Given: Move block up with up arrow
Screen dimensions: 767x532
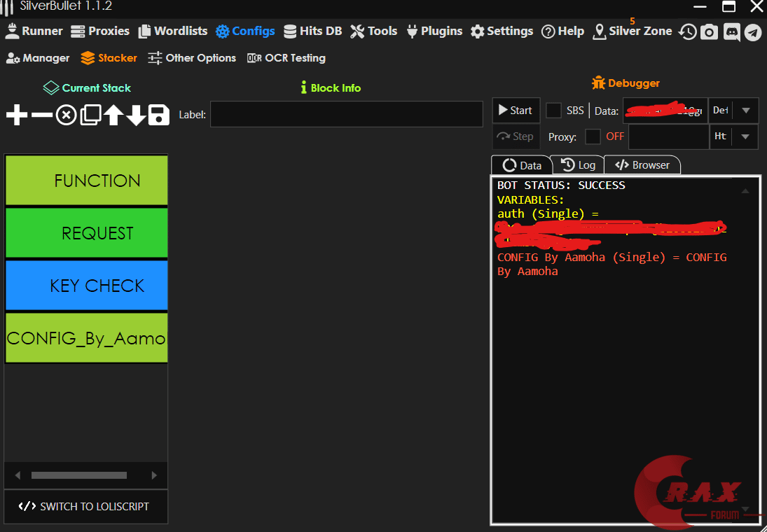Looking at the screenshot, I should [x=113, y=115].
